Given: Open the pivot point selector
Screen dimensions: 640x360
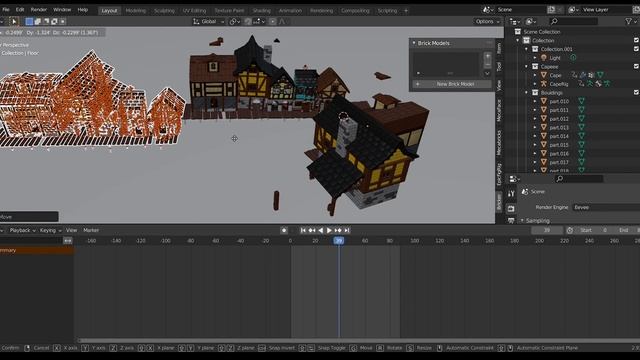Looking at the screenshot, I should (234, 21).
